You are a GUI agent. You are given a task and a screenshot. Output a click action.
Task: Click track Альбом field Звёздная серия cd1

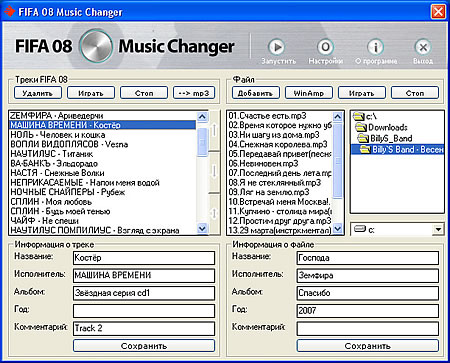click(144, 293)
